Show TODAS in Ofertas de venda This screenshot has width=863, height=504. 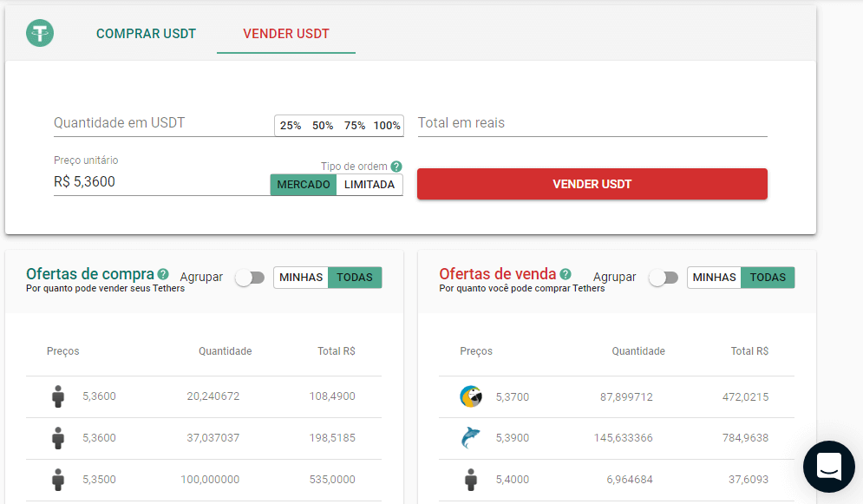click(x=768, y=278)
